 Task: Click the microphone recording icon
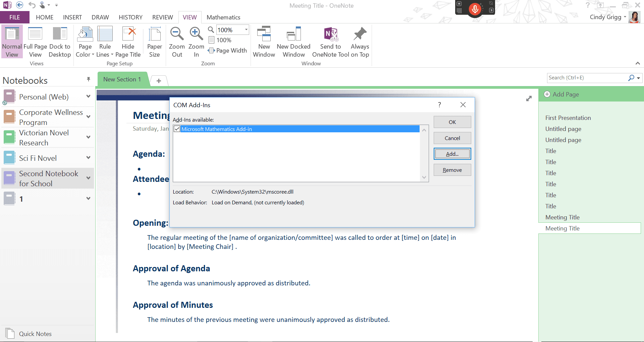475,9
